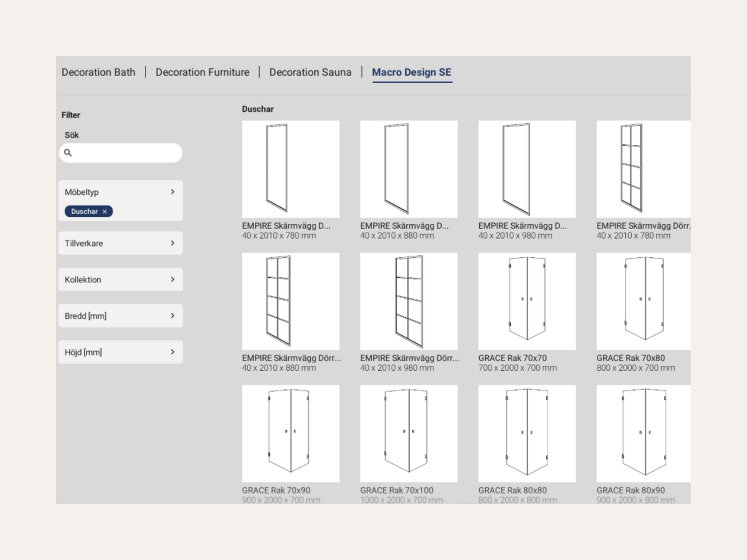This screenshot has width=747, height=560.
Task: Select plain EMPIRE Skärmvägg 980 mm thumbnail
Action: pyautogui.click(x=527, y=169)
